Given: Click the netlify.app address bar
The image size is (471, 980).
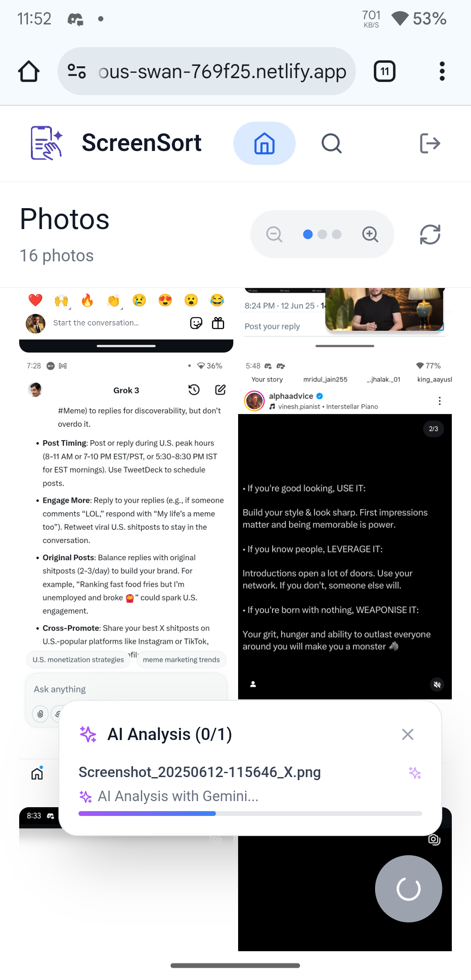Looking at the screenshot, I should pyautogui.click(x=207, y=71).
